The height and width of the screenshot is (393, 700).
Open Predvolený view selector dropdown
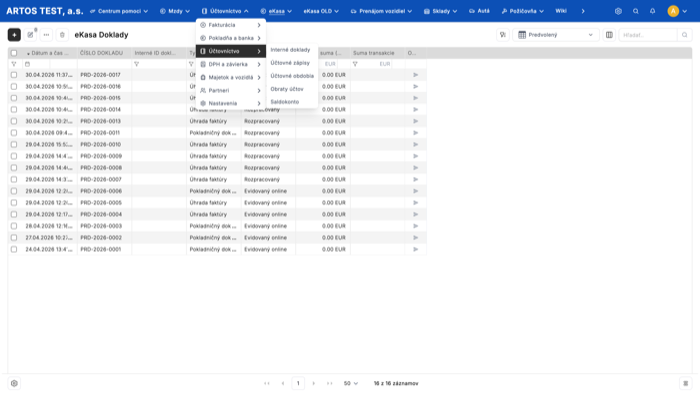[x=555, y=35]
